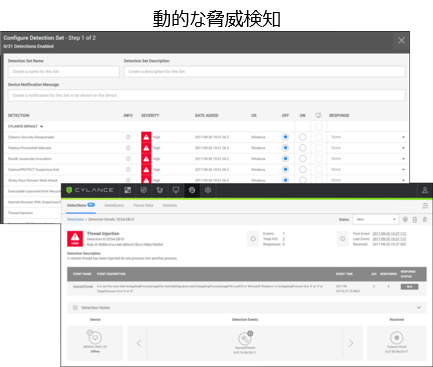Image resolution: width=433 pixels, height=367 pixels.
Task: Tick notification checkbox for Cylance Security Masquerader
Action: pos(319,137)
